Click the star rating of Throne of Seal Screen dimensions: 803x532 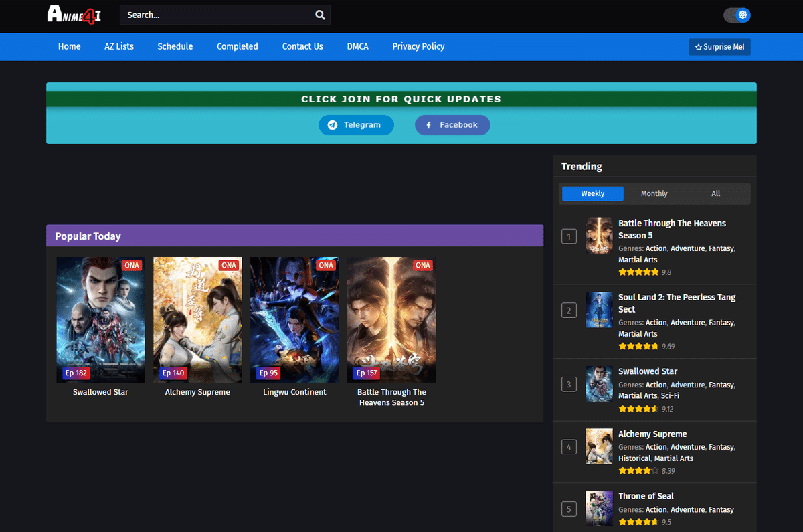click(x=638, y=521)
